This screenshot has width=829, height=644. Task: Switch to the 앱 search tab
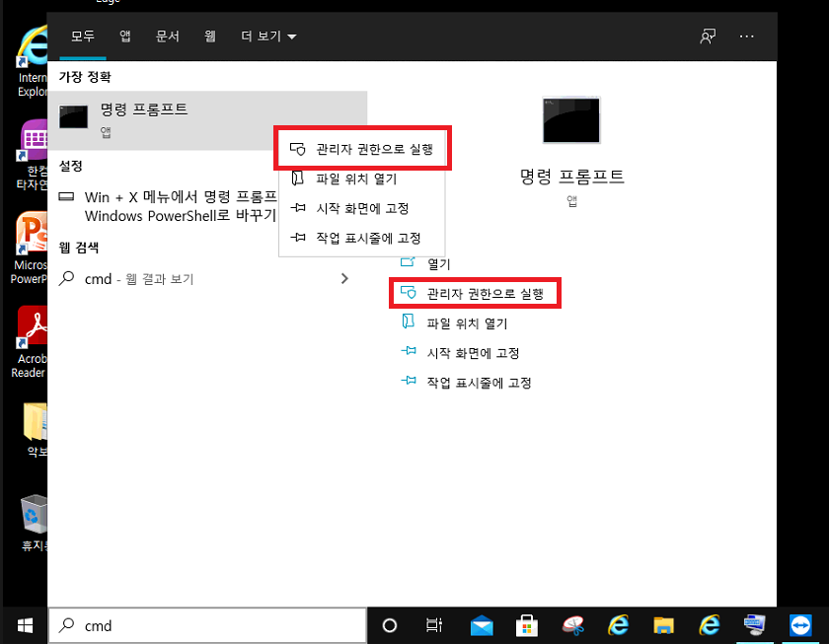click(125, 36)
